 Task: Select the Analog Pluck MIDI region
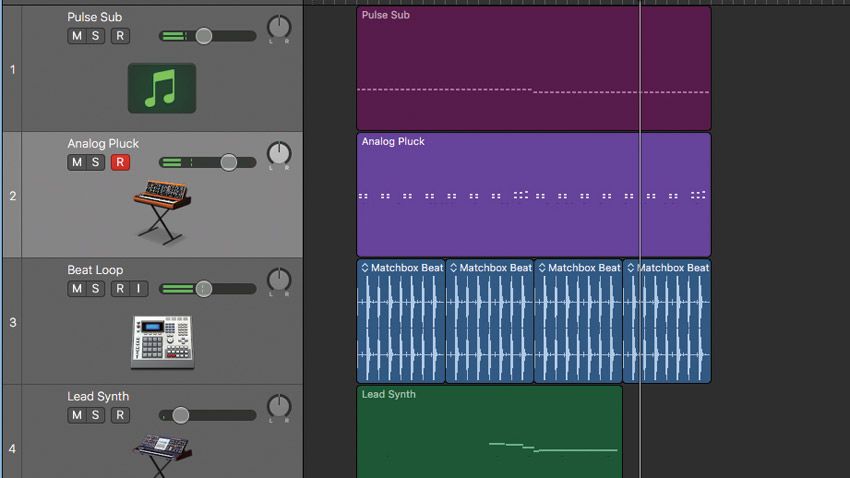click(533, 195)
